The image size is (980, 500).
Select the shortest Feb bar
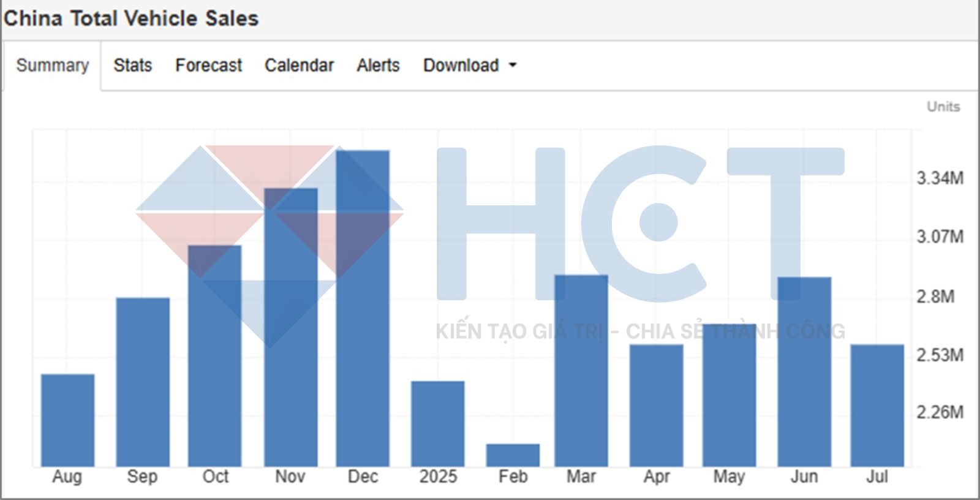(x=513, y=455)
